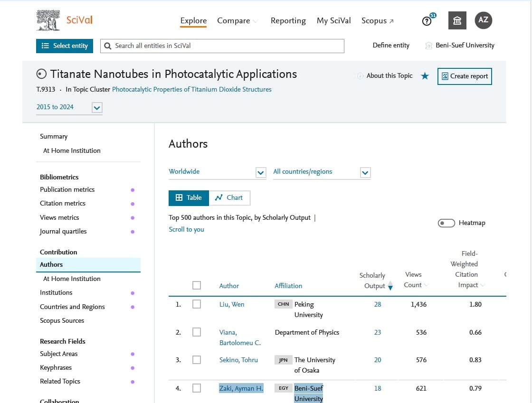Sort by the Affiliation column header
The height and width of the screenshot is (403, 532).
coord(288,286)
